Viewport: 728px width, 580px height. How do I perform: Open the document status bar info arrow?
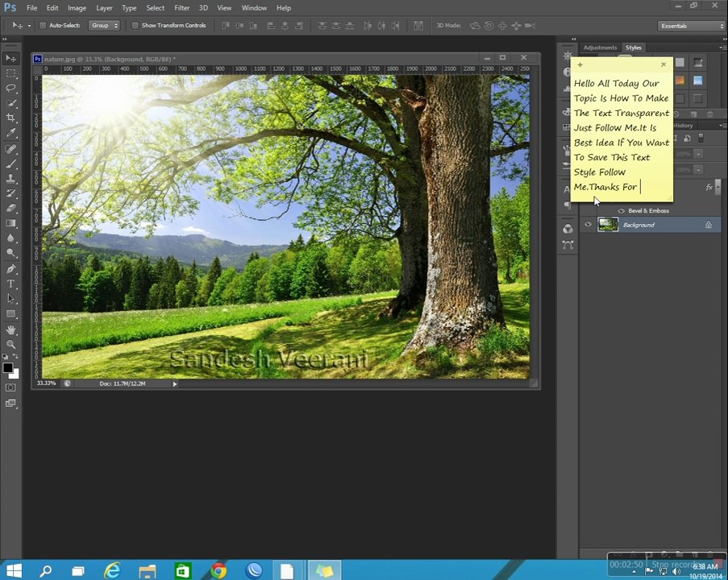click(175, 384)
